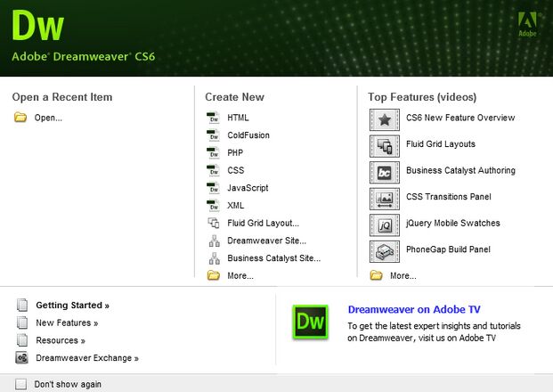Image resolution: width=553 pixels, height=392 pixels.
Task: Open the PhoneGap Build Panel video icon
Action: click(385, 250)
